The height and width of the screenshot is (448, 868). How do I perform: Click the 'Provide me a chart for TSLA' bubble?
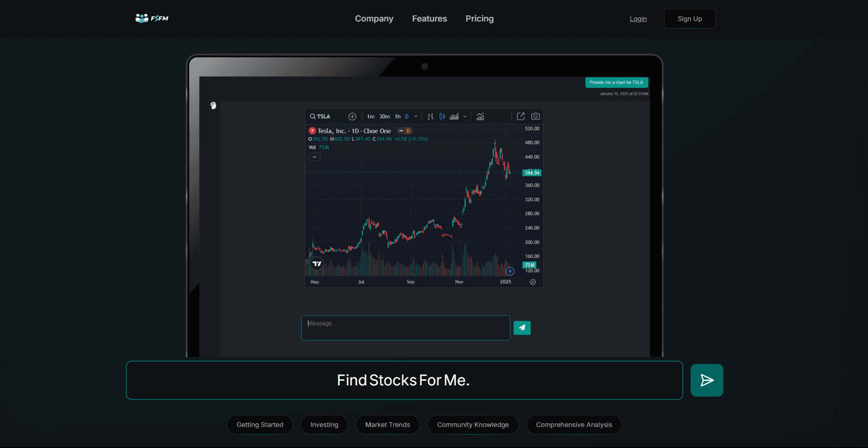616,83
